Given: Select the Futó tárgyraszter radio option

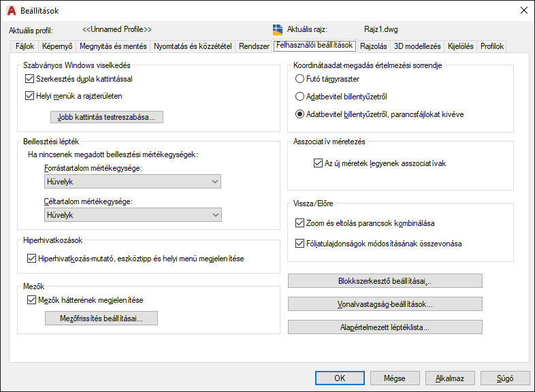Looking at the screenshot, I should pos(299,79).
